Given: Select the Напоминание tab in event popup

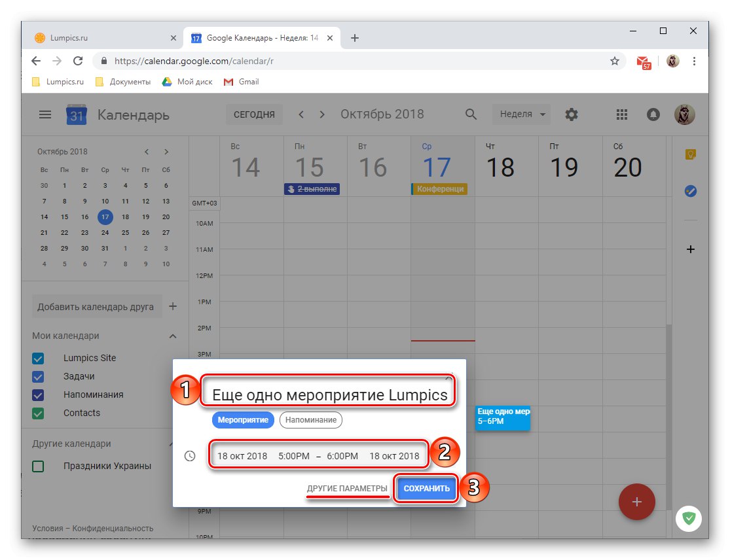Looking at the screenshot, I should coord(310,419).
